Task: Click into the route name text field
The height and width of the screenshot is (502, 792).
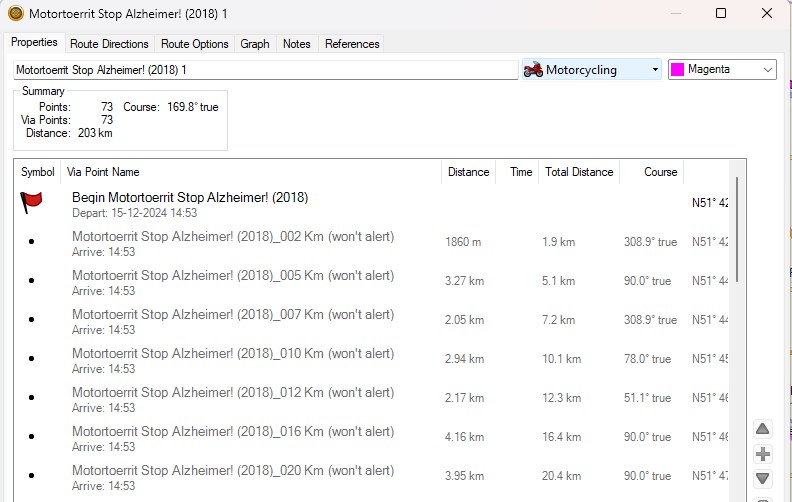Action: point(265,70)
